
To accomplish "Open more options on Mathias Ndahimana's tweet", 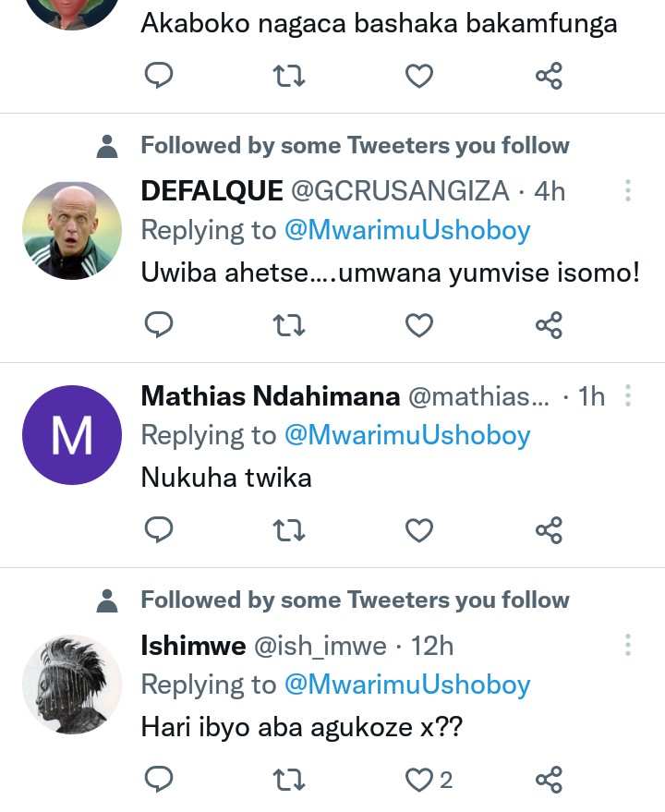I will (x=628, y=396).
